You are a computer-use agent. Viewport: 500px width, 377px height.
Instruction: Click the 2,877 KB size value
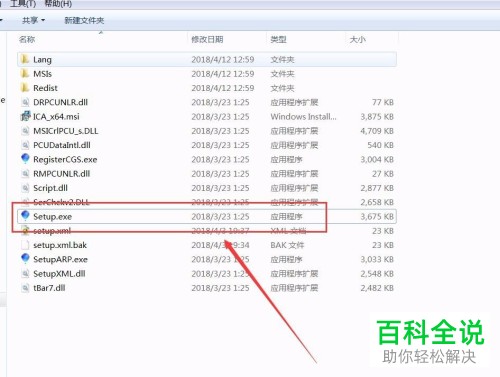pos(377,188)
